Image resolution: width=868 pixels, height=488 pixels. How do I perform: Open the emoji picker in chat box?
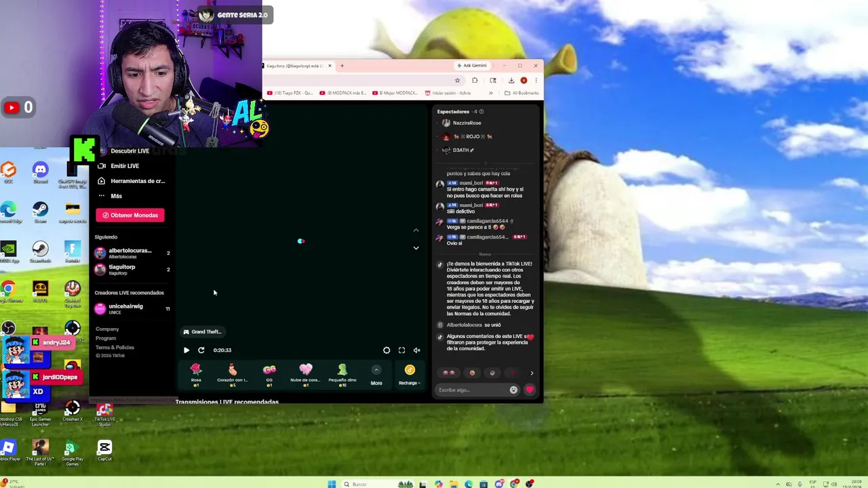point(513,390)
